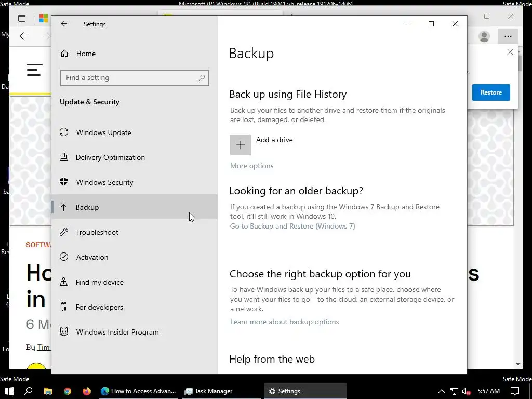Viewport: 532px width, 399px height.
Task: Open Windows Security page
Action: click(x=135, y=182)
